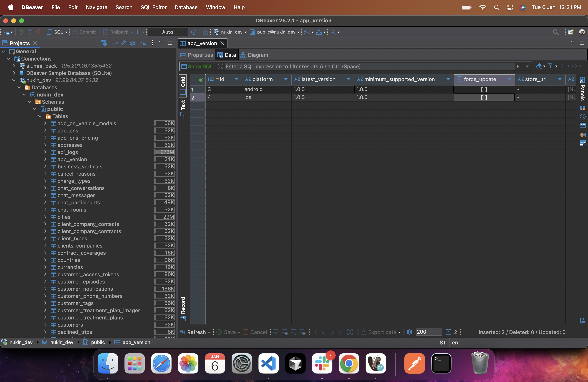Image resolution: width=588 pixels, height=382 pixels.
Task: Open the platform column filter dropdown
Action: click(286, 79)
